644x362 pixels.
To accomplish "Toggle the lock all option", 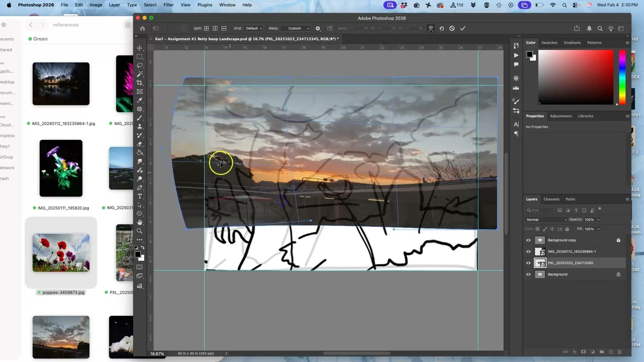I will 567,229.
